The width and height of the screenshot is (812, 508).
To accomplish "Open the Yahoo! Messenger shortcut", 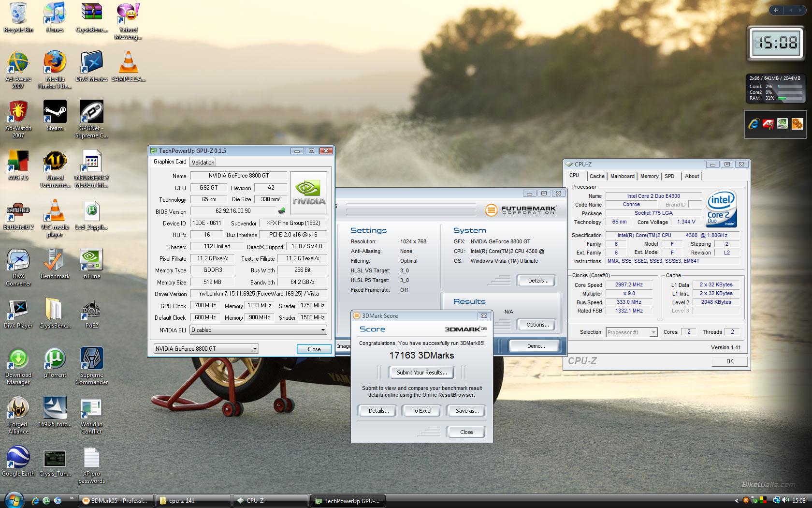I will pos(128,21).
